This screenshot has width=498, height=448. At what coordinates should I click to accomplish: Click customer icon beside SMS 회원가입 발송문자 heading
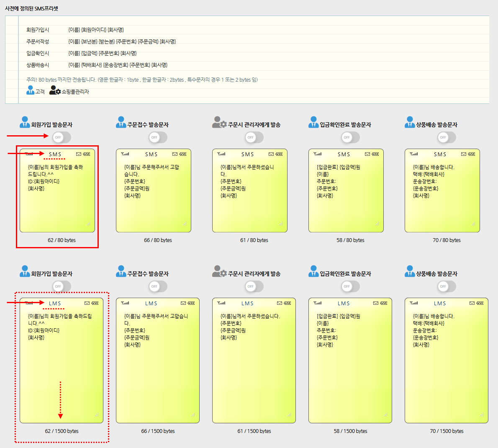tap(25, 122)
